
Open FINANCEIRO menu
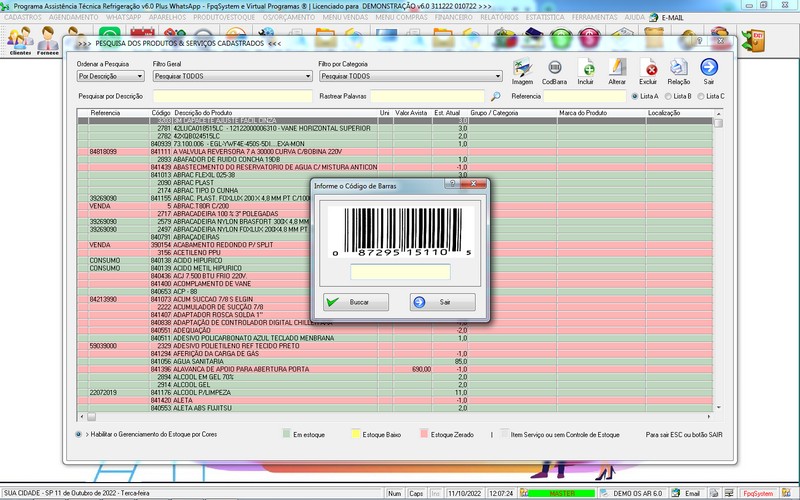(454, 17)
